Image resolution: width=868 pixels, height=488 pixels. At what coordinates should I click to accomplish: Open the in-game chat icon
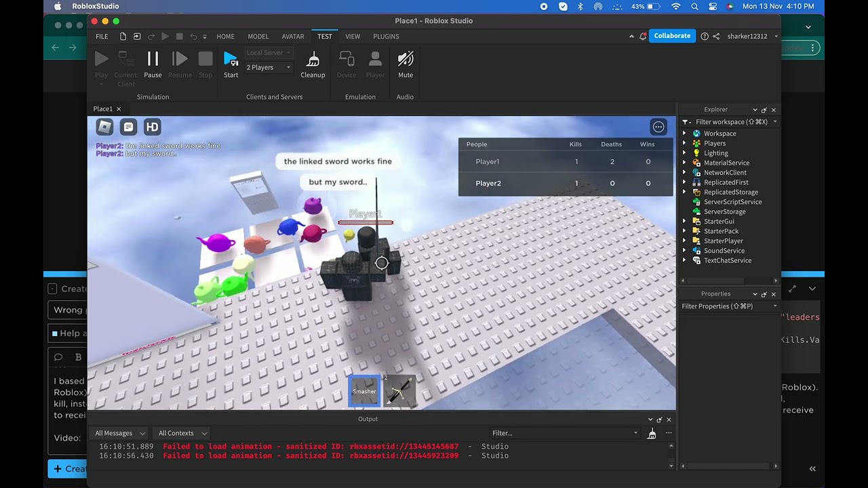click(x=128, y=127)
